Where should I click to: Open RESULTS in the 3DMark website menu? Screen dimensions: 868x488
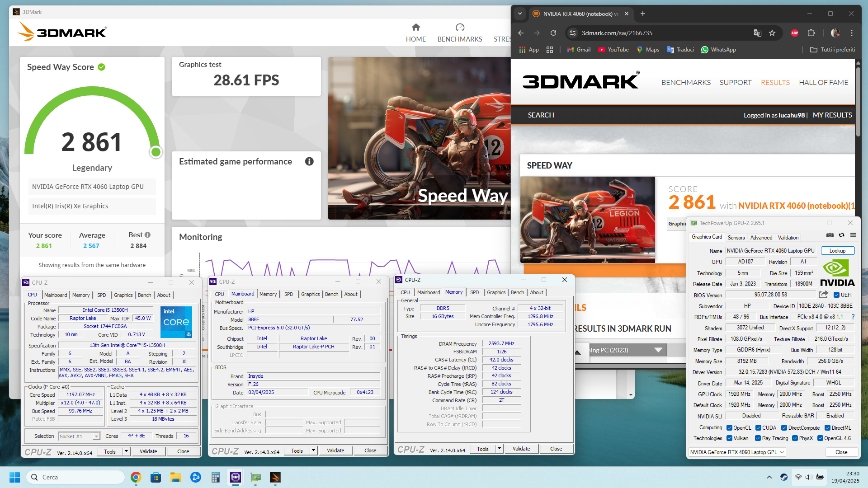[x=775, y=83]
